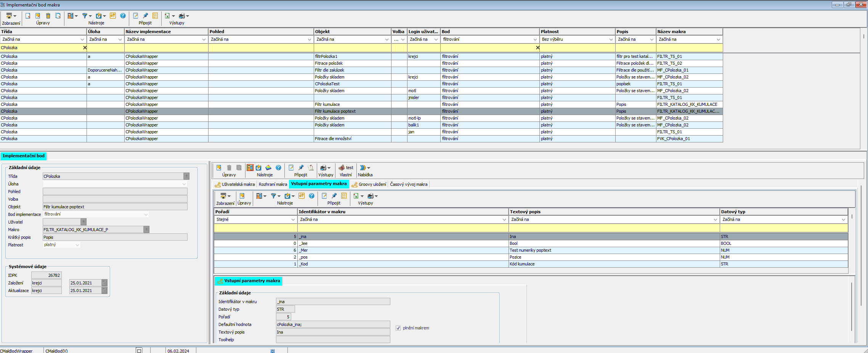The height and width of the screenshot is (353, 868).
Task: Open the Pořadí 'Stejné' filter dropdown
Action: (x=293, y=219)
